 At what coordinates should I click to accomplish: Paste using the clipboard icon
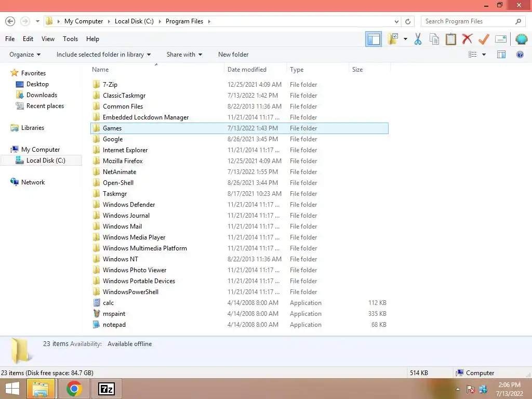click(450, 39)
